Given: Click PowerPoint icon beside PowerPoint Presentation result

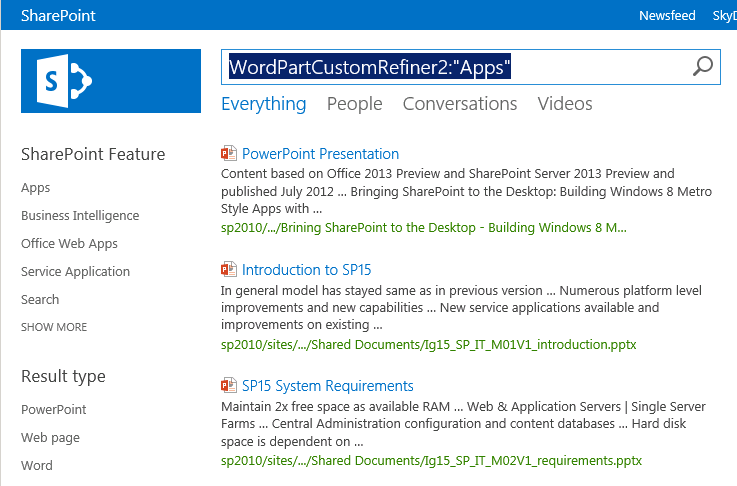Looking at the screenshot, I should (x=229, y=153).
